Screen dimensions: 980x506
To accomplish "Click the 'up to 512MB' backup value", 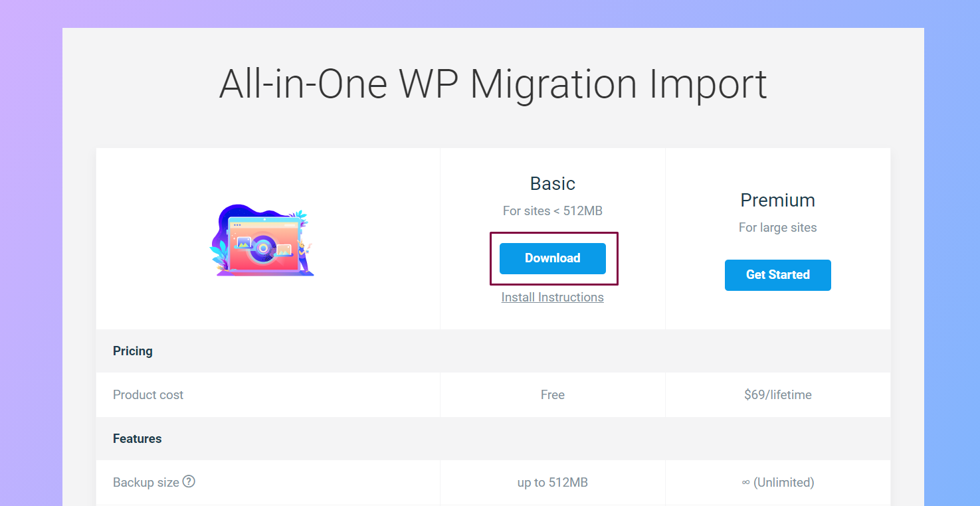I will point(552,483).
